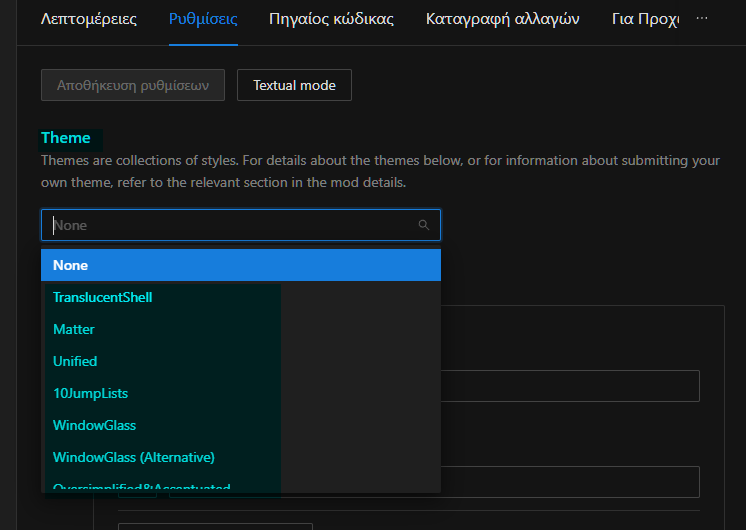746x530 pixels.
Task: Choose the Unified theme option
Action: point(241,361)
